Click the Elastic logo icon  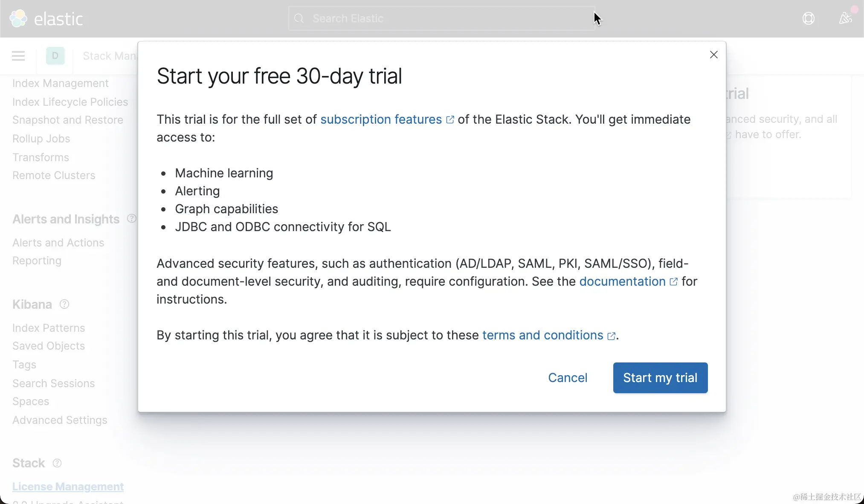click(18, 18)
